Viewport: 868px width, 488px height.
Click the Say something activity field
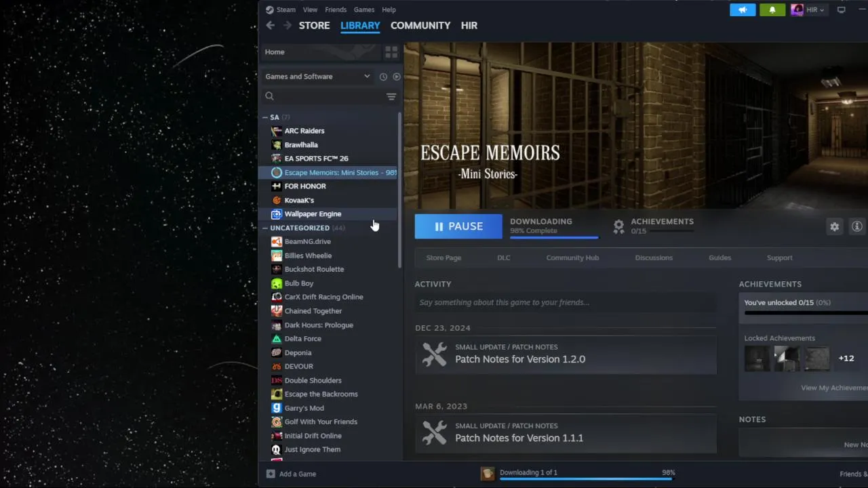click(x=566, y=302)
